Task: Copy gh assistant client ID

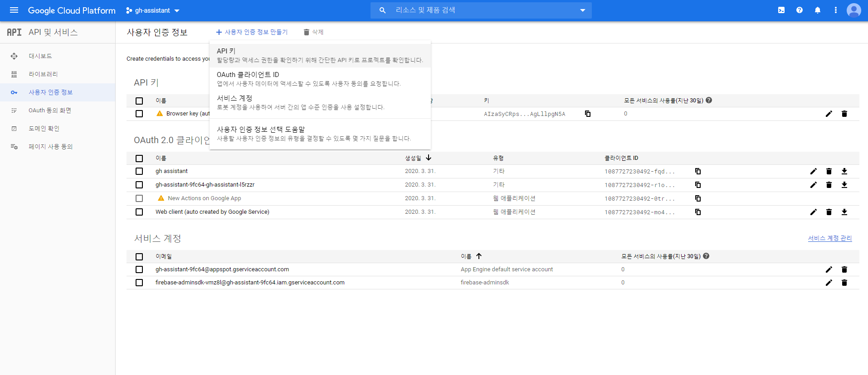Action: pyautogui.click(x=698, y=171)
